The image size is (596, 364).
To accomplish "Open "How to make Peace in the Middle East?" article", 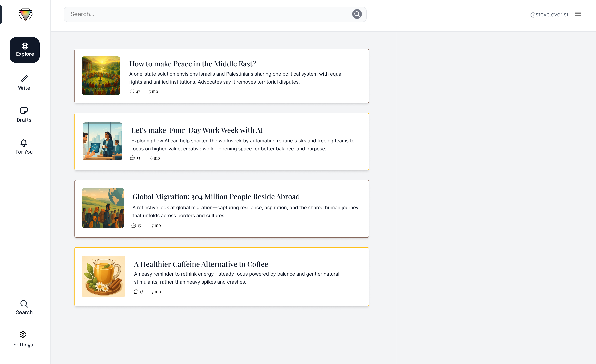I will click(193, 64).
